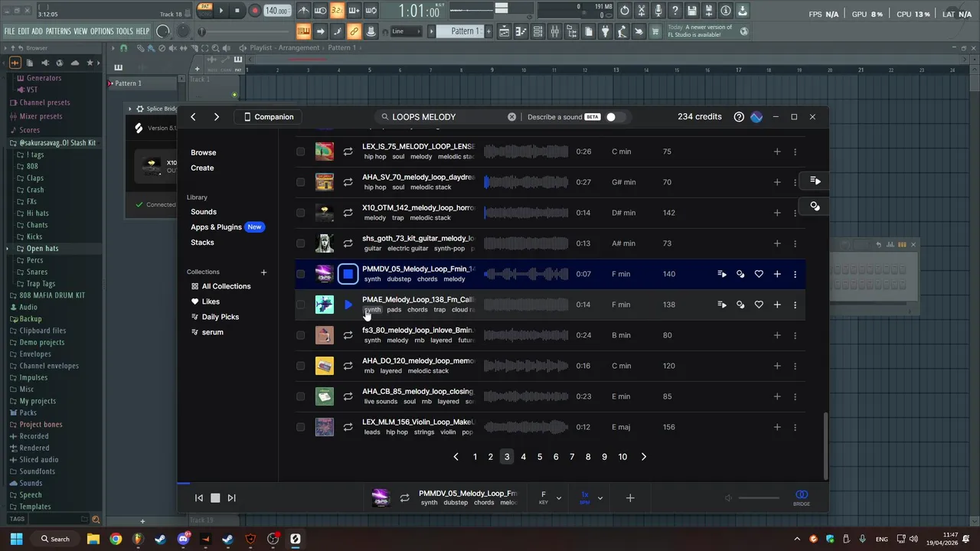The height and width of the screenshot is (551, 980).
Task: Open more options for AHA_CB_85_melody_loop row
Action: click(795, 396)
